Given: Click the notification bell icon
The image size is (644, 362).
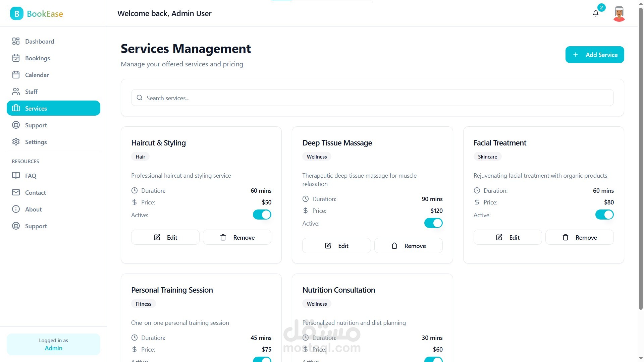Looking at the screenshot, I should click(x=595, y=13).
